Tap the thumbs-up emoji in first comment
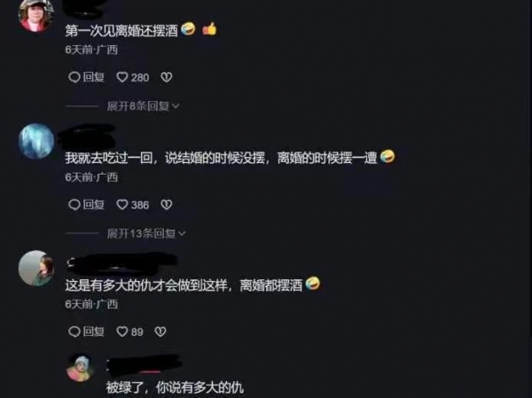Viewport: 532px width, 398px height. pyautogui.click(x=209, y=29)
